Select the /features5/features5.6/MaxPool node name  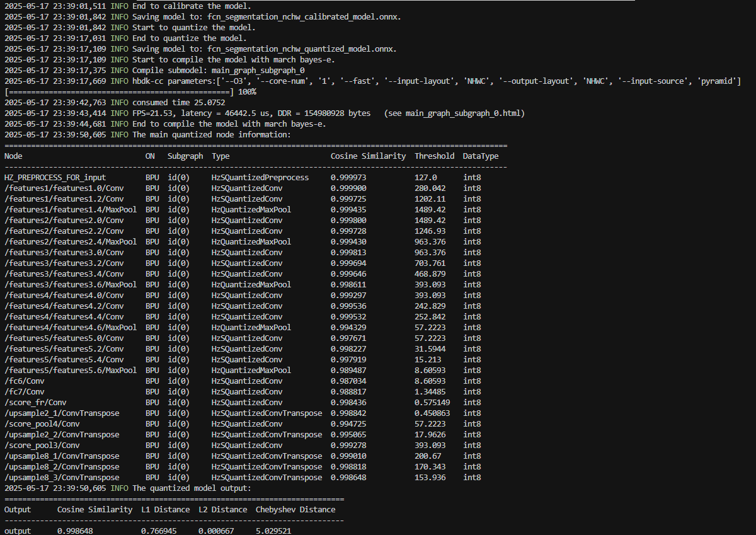point(70,371)
